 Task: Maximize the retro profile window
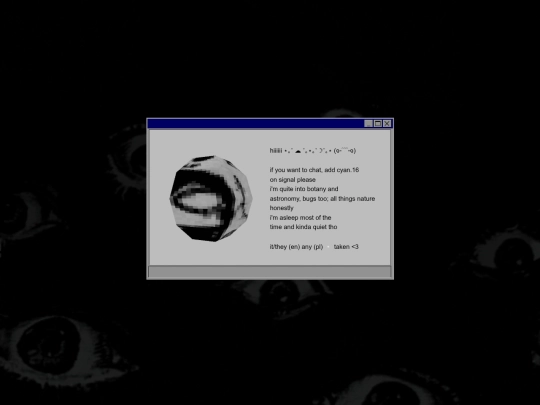coord(378,124)
